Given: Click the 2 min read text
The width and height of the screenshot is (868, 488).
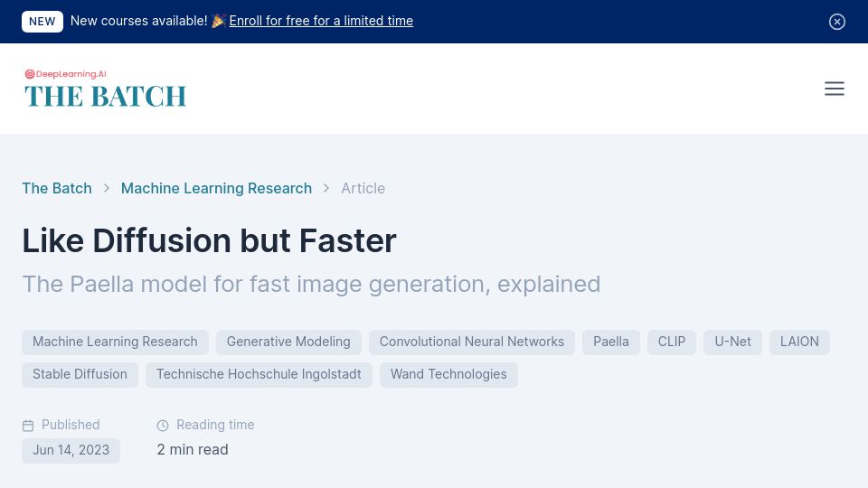Looking at the screenshot, I should (x=193, y=449).
